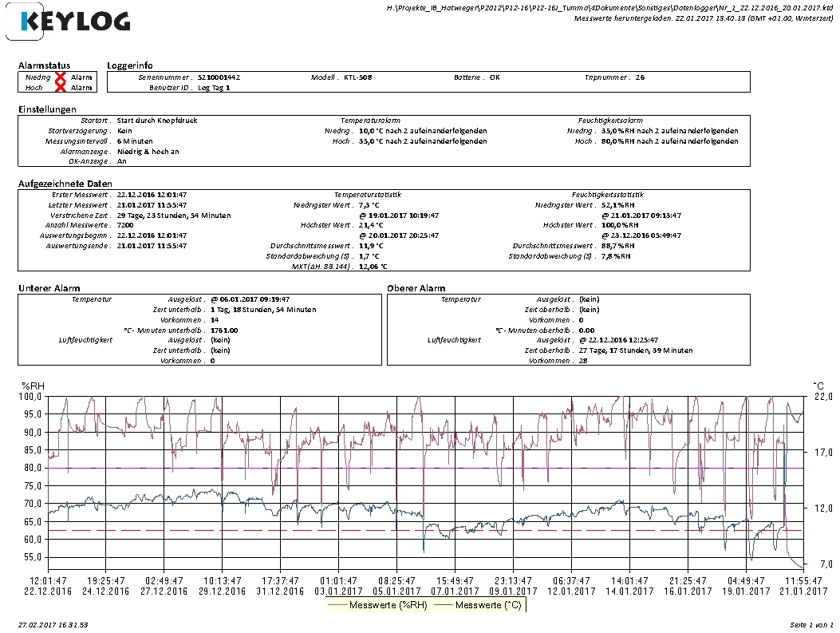Image resolution: width=840 pixels, height=633 pixels.
Task: Select MKT value 12,06 °C
Action: tap(373, 267)
